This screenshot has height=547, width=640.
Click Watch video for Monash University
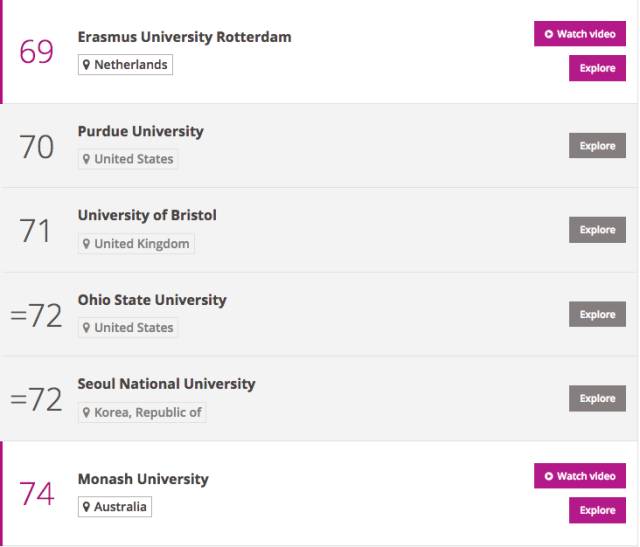pos(580,476)
